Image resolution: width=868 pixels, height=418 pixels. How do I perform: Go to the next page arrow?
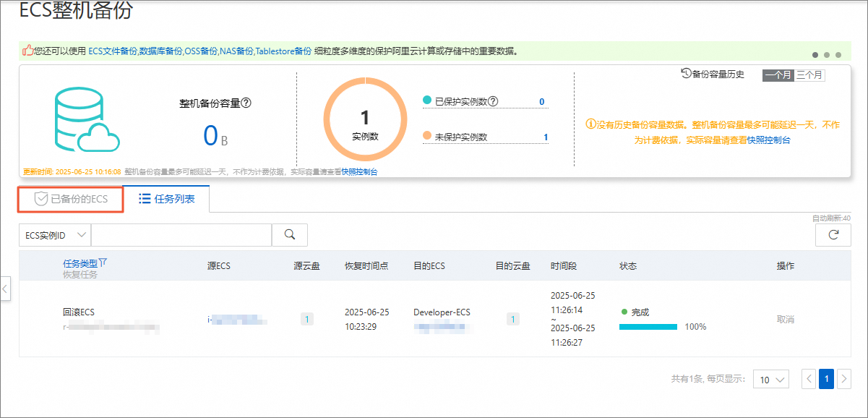pyautogui.click(x=843, y=379)
